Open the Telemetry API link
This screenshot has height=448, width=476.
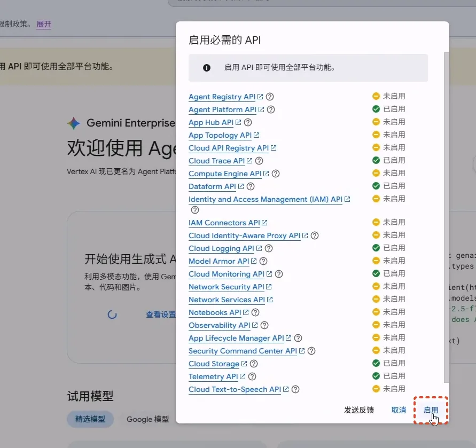point(213,376)
